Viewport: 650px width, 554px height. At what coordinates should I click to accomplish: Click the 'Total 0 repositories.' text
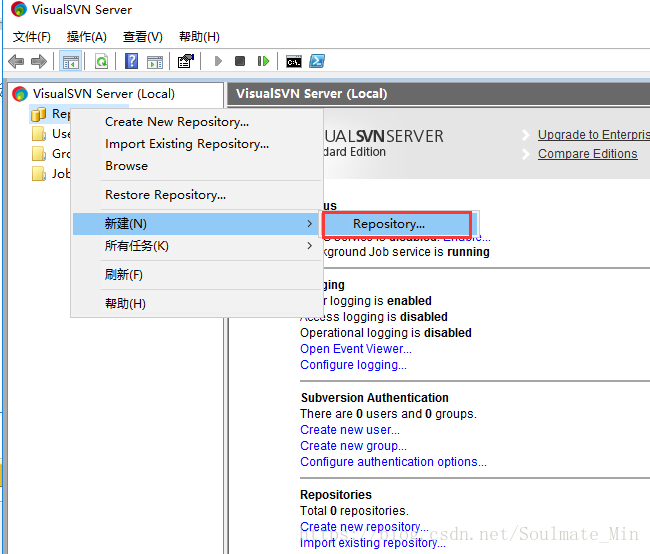pyautogui.click(x=354, y=510)
